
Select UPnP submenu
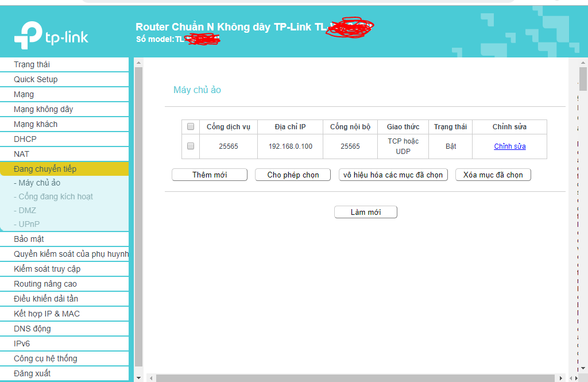pos(26,225)
